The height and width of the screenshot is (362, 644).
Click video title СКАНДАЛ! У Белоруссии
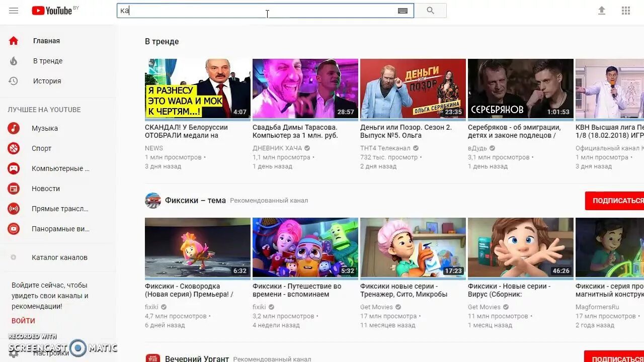[186, 131]
